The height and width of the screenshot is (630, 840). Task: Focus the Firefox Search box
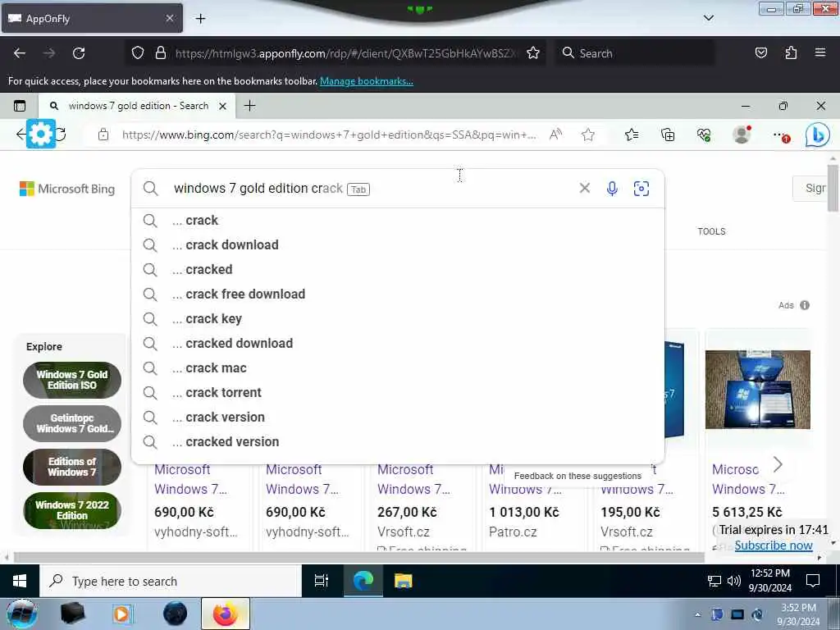pos(635,53)
